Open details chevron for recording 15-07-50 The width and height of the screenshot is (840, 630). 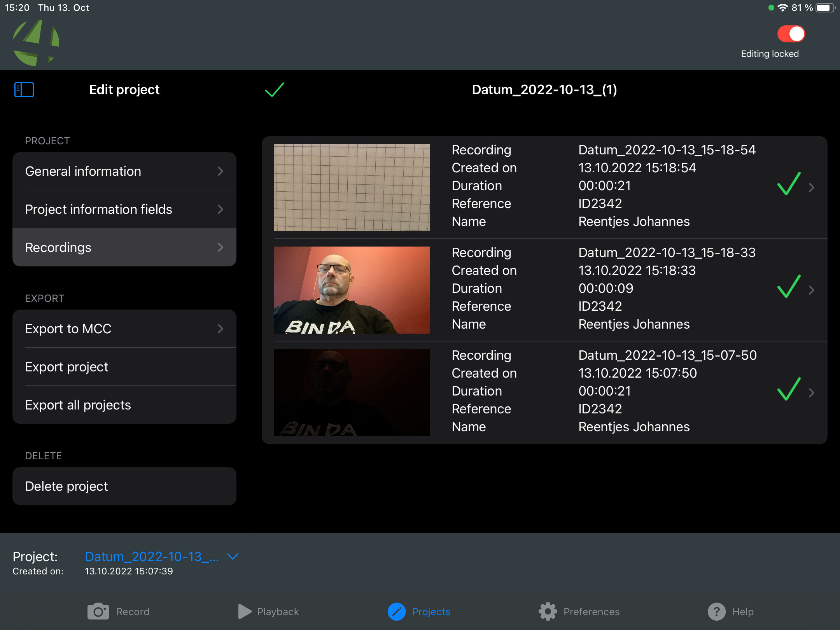(x=812, y=393)
